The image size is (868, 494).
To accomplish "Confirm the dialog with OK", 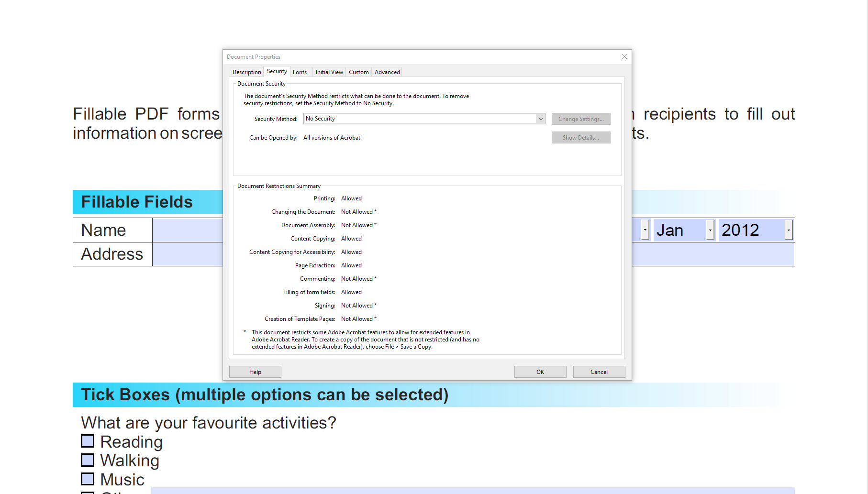I will [x=540, y=372].
